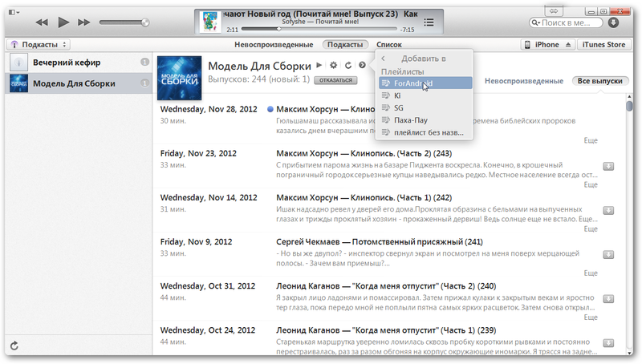Open the iTunes Store button
642x364 pixels.
(603, 45)
